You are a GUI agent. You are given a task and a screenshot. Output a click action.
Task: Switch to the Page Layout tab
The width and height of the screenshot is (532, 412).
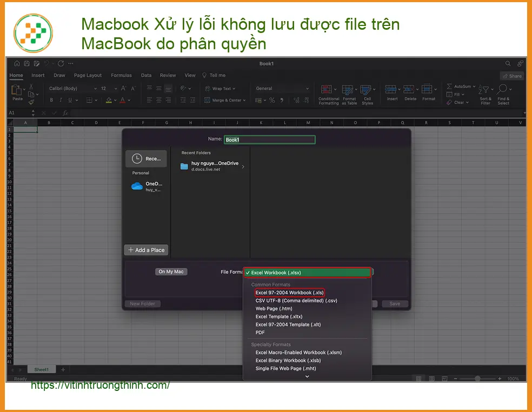coord(88,75)
